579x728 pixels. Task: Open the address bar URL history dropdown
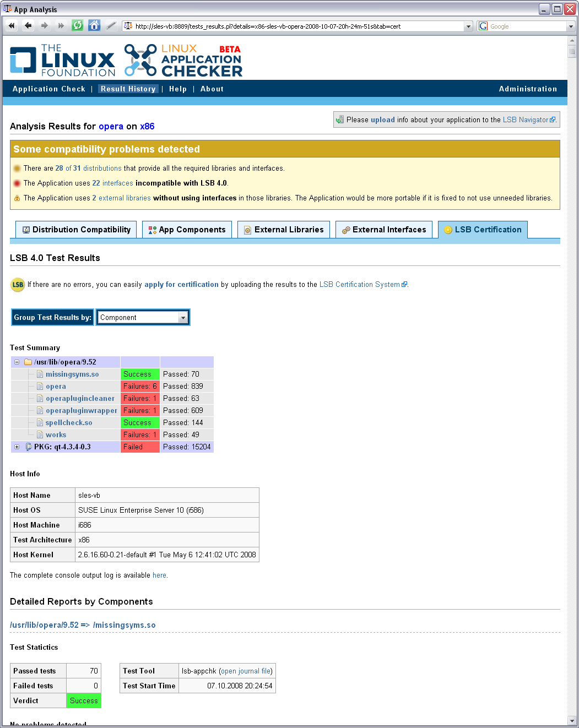468,26
